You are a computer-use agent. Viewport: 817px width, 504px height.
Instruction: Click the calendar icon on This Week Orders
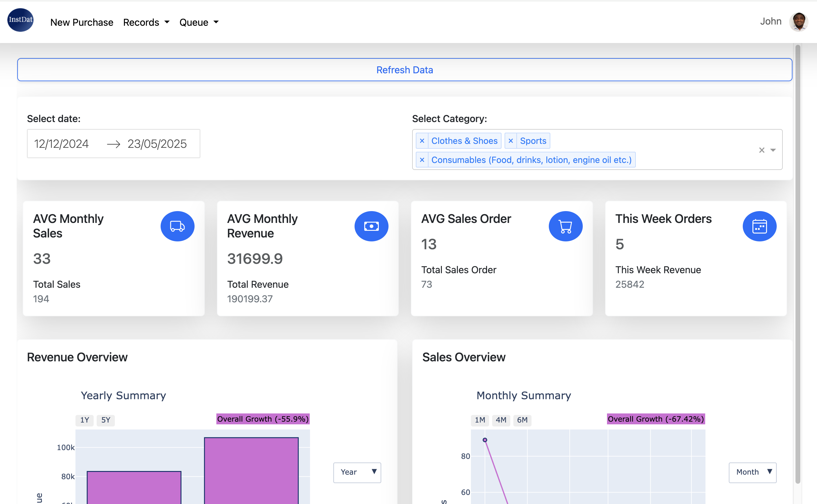pyautogui.click(x=759, y=226)
